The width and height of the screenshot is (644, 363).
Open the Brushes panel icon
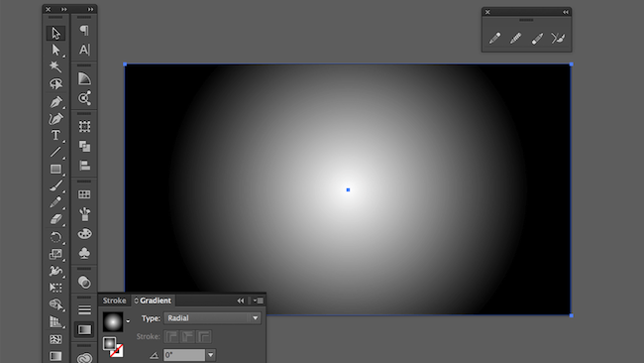[84, 214]
